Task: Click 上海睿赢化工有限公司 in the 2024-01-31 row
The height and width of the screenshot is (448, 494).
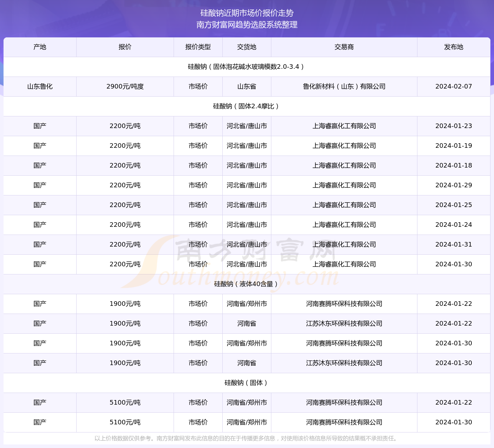Action: click(344, 244)
